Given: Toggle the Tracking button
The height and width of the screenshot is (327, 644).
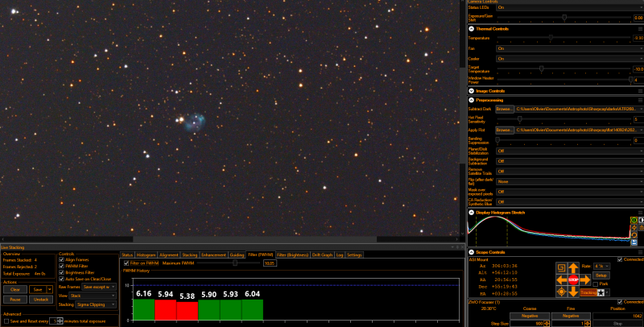Looking at the screenshot, I should click(x=588, y=292).
